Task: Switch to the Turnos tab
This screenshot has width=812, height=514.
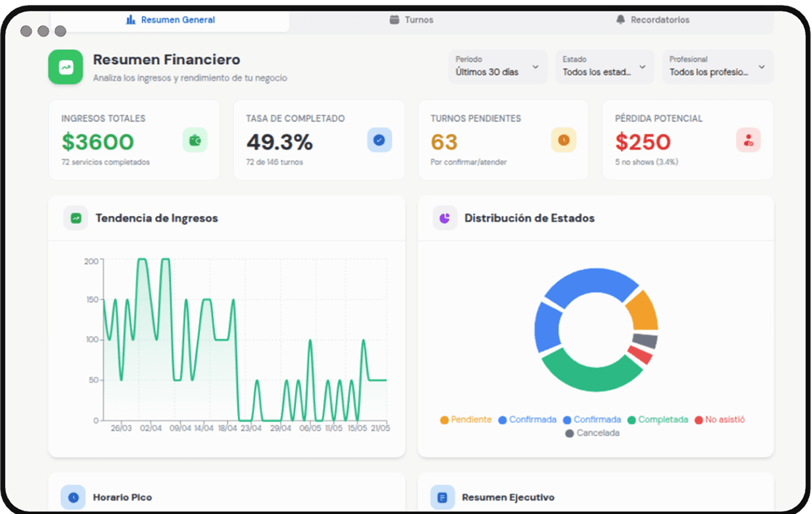Action: pos(411,20)
